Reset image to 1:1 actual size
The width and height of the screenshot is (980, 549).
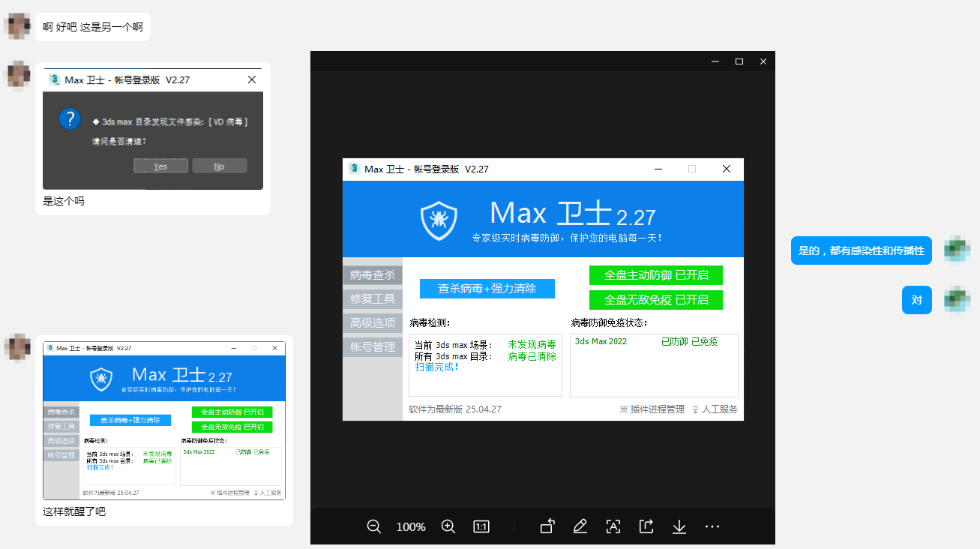click(x=481, y=526)
